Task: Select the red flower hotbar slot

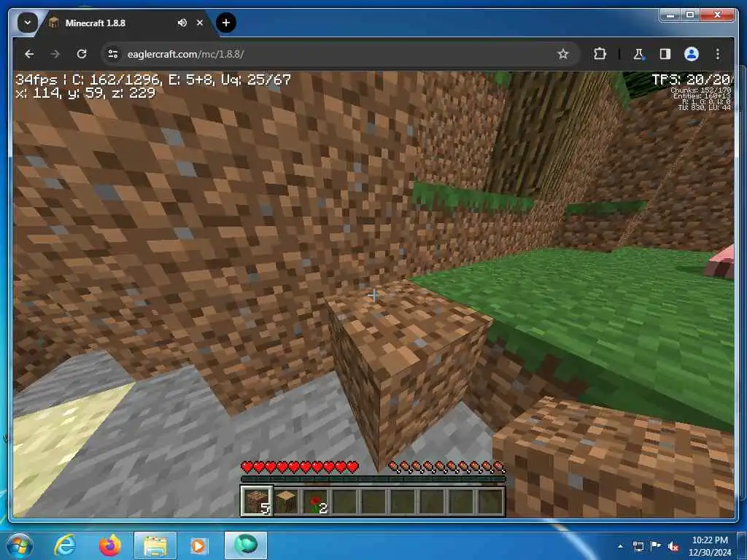Action: click(315, 501)
